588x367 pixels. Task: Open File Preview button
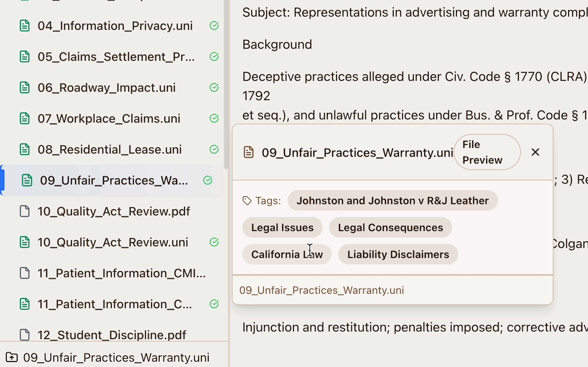click(487, 152)
